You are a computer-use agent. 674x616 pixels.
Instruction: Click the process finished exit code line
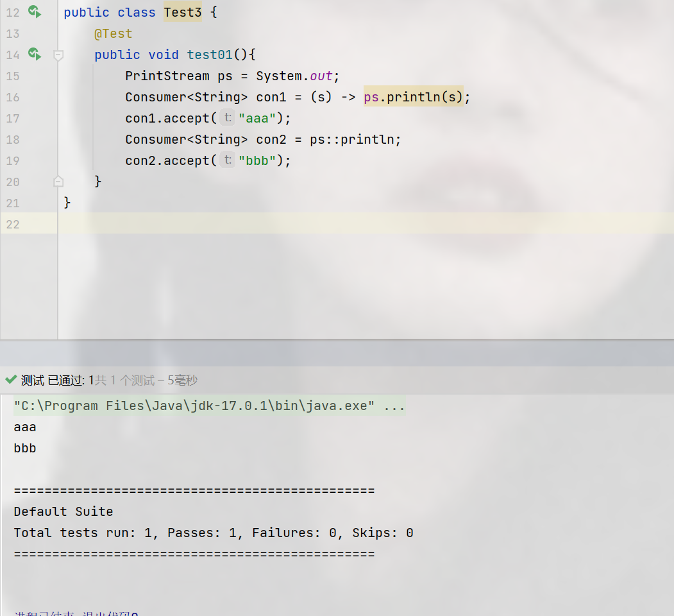(76, 613)
